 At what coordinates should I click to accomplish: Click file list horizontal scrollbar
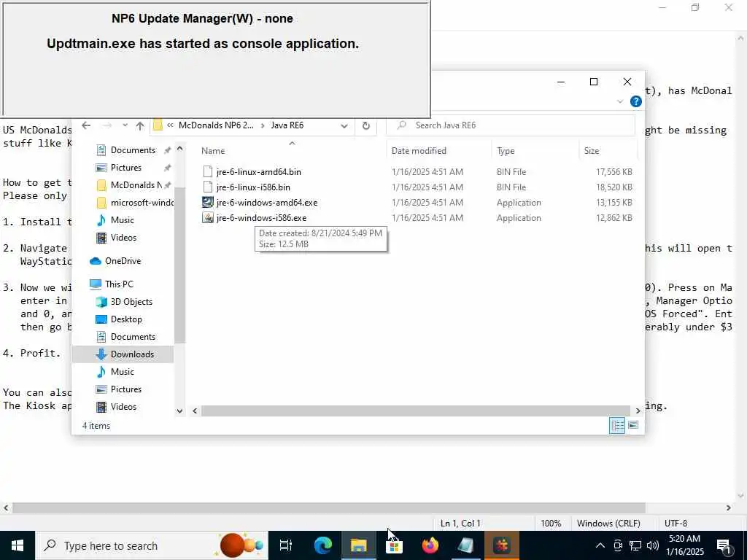(x=415, y=411)
